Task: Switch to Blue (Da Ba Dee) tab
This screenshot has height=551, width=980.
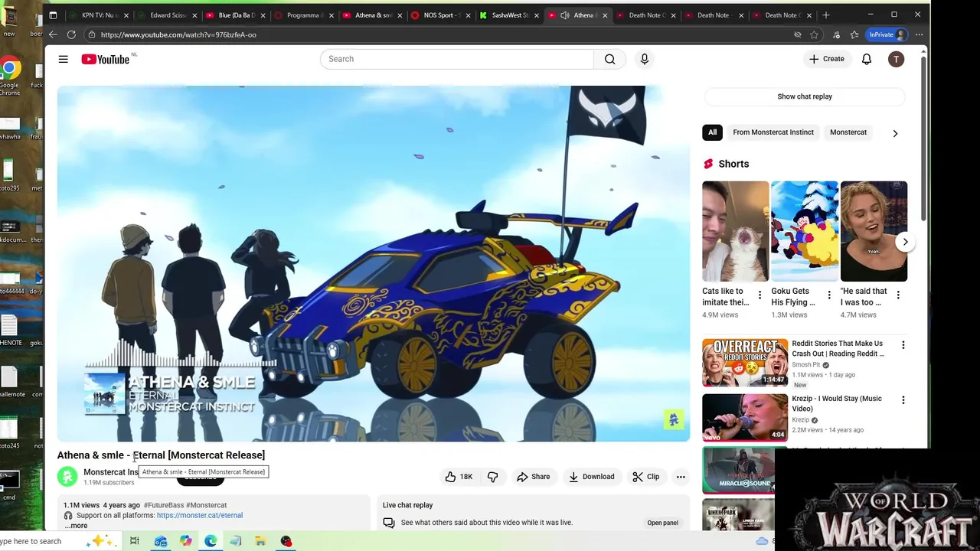Action: 235,15
